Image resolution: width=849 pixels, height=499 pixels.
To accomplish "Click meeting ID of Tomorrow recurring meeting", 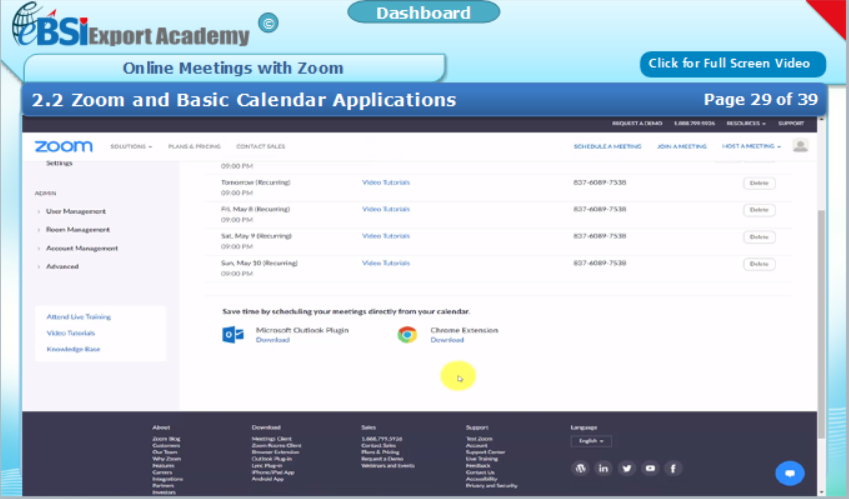I will (x=599, y=182).
